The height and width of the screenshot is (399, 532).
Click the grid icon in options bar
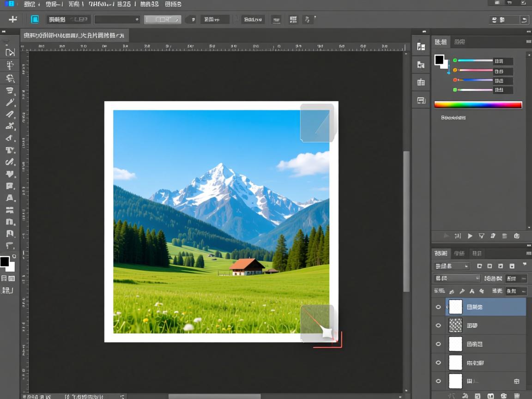pyautogui.click(x=293, y=19)
